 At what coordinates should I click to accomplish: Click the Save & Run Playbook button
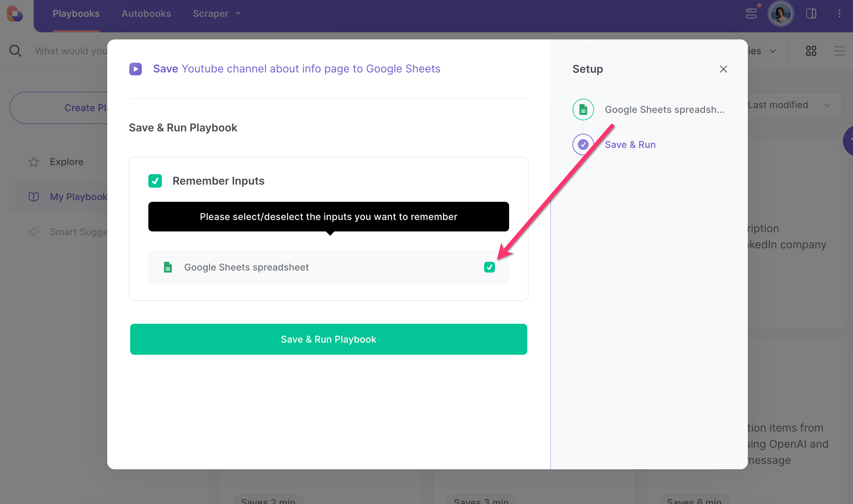(329, 339)
